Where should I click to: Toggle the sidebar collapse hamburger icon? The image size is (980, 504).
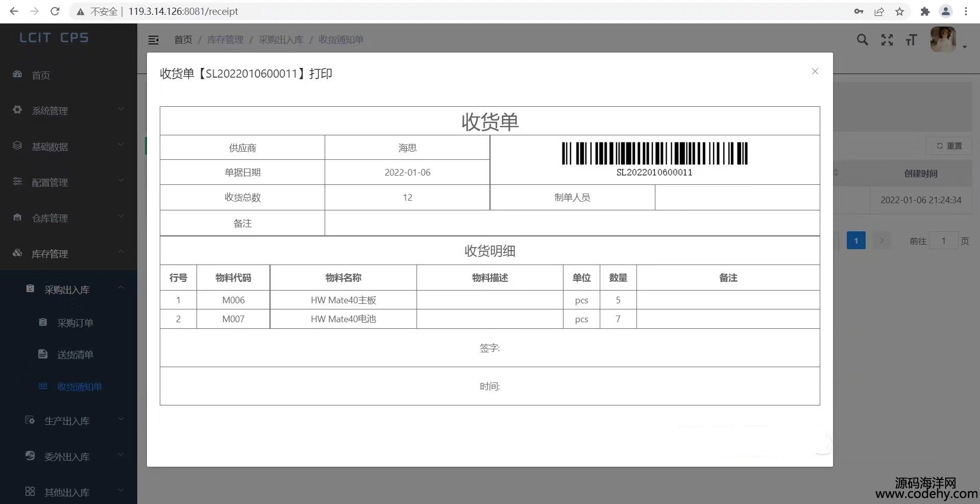coord(153,40)
